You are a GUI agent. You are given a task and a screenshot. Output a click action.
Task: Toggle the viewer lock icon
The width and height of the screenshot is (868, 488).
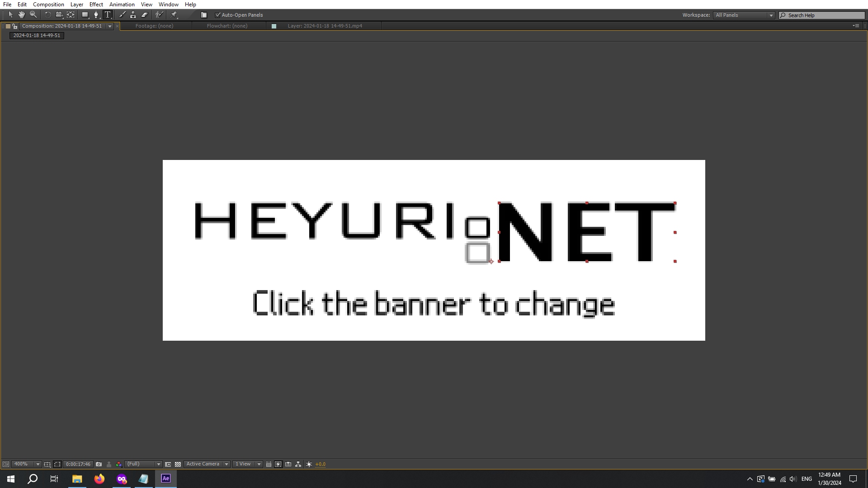click(15, 26)
